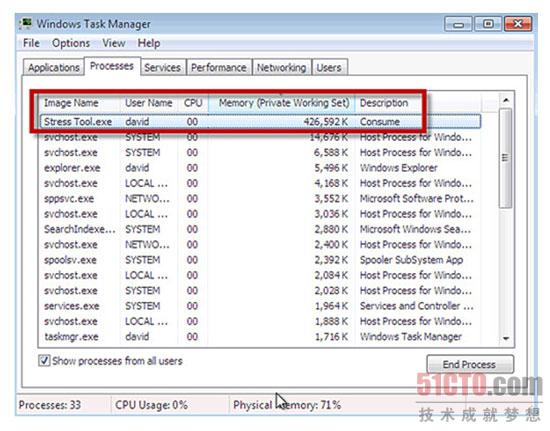Select the sppsvc.exe process row
The image size is (550, 431).
coord(260,198)
